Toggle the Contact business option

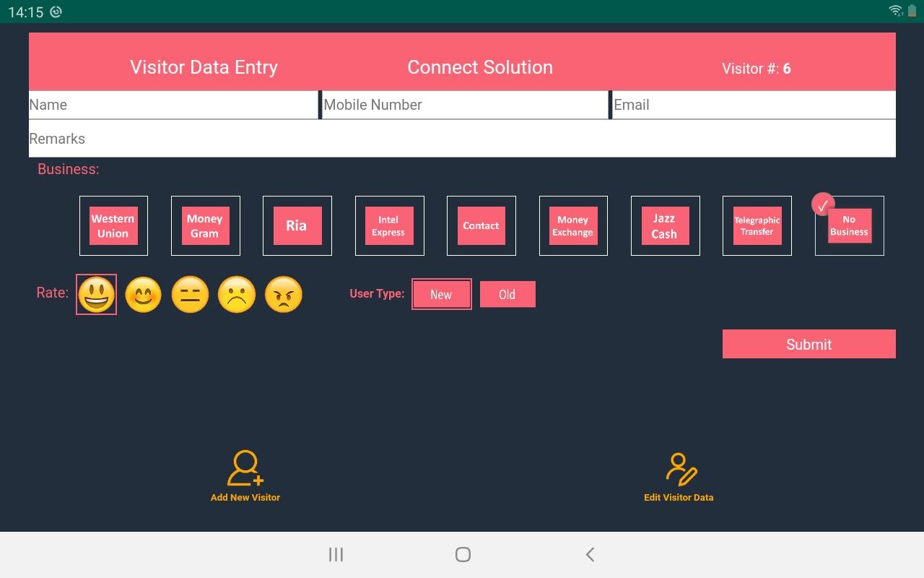481,225
